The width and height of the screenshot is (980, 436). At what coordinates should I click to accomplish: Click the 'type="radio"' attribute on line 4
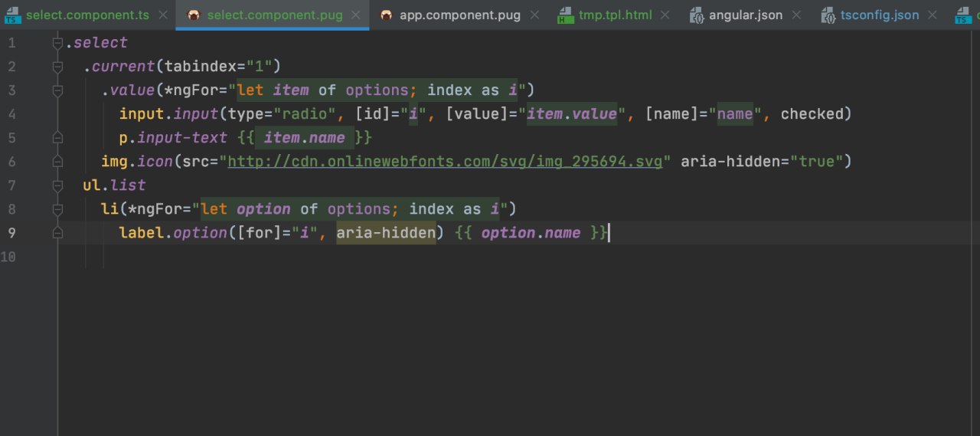pyautogui.click(x=283, y=114)
